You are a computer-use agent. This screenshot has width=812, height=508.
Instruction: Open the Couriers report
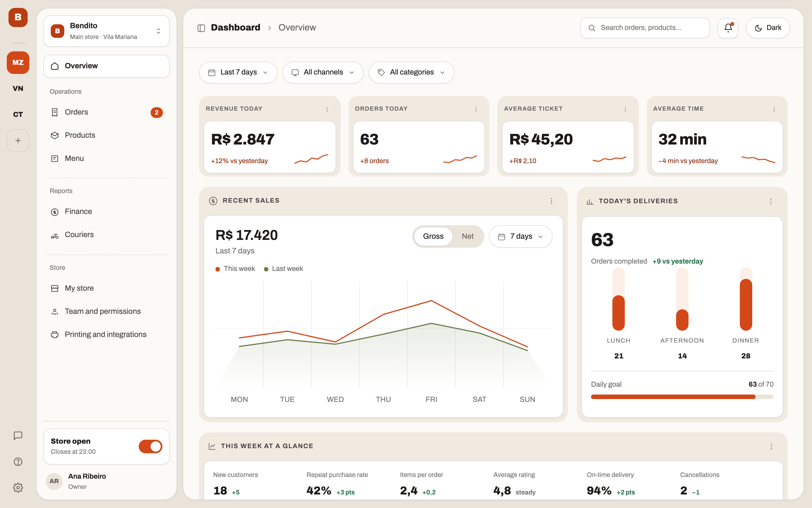(x=106, y=235)
